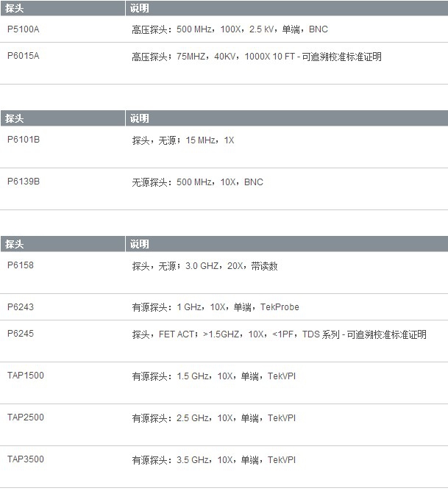Viewport: 448px width, 502px height.
Task: Select the TAP2500 probe model
Action: (26, 417)
